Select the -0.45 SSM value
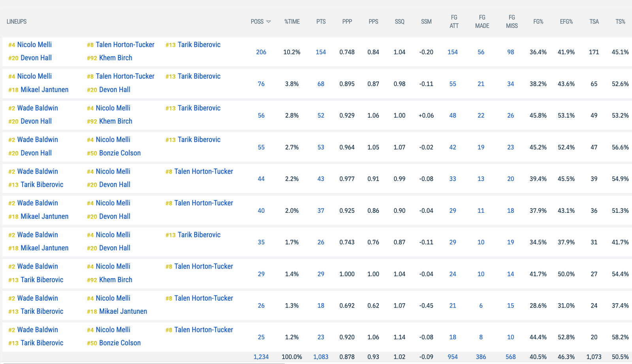The image size is (632, 364). [x=426, y=306]
